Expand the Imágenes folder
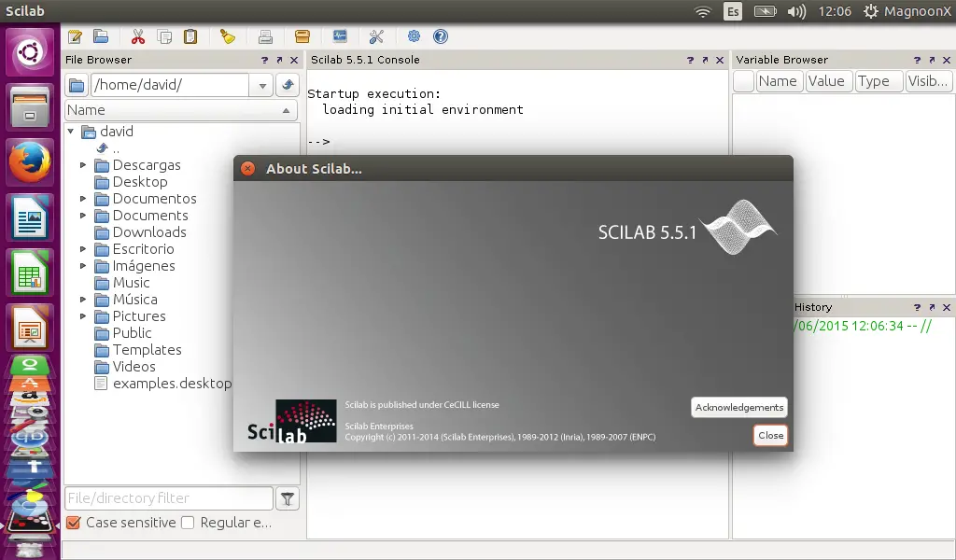This screenshot has width=956, height=560. pyautogui.click(x=83, y=266)
